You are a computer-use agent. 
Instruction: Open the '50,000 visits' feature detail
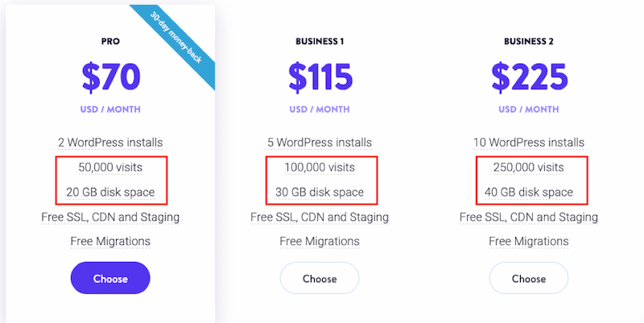click(x=110, y=168)
